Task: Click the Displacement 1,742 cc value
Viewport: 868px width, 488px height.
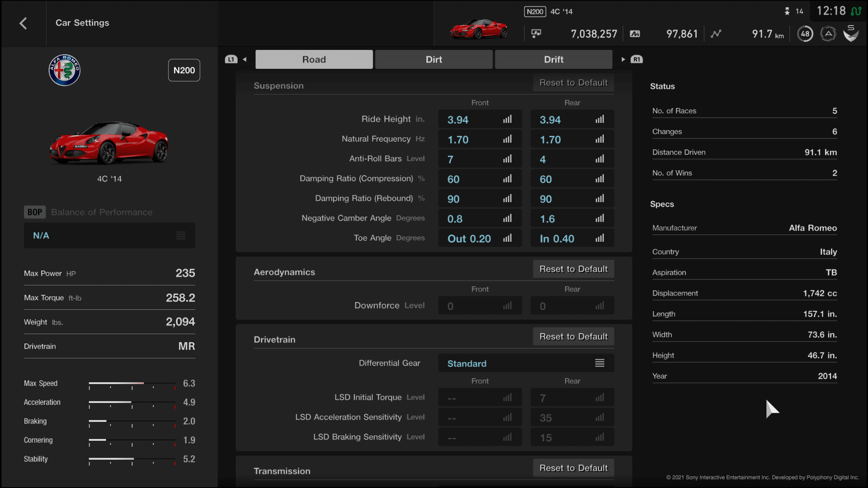Action: click(x=820, y=293)
